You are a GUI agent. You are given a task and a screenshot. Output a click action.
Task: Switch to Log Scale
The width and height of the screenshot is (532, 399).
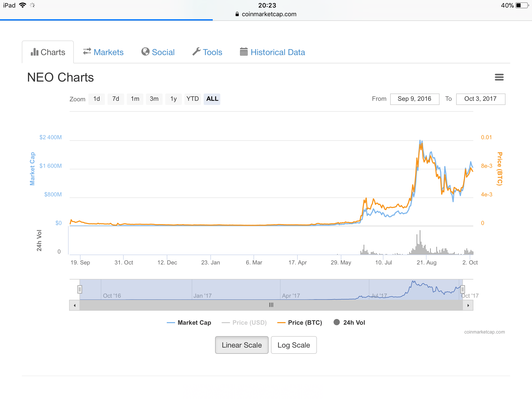coord(294,345)
